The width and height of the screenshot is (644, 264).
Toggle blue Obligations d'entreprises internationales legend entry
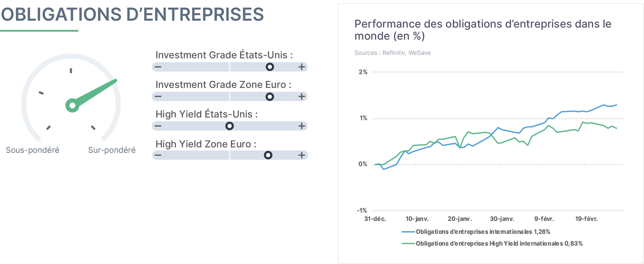[476, 232]
